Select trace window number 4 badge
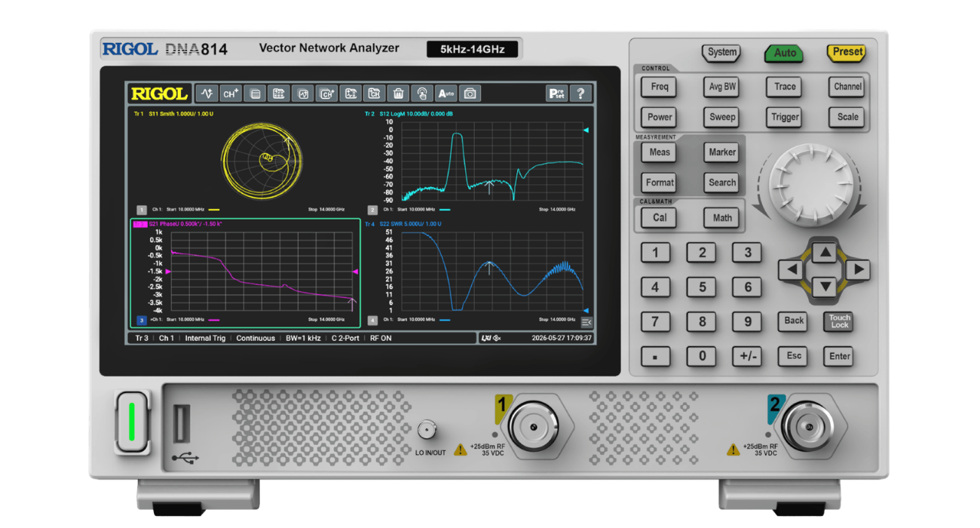Viewport: 980px width, 528px height. point(372,321)
